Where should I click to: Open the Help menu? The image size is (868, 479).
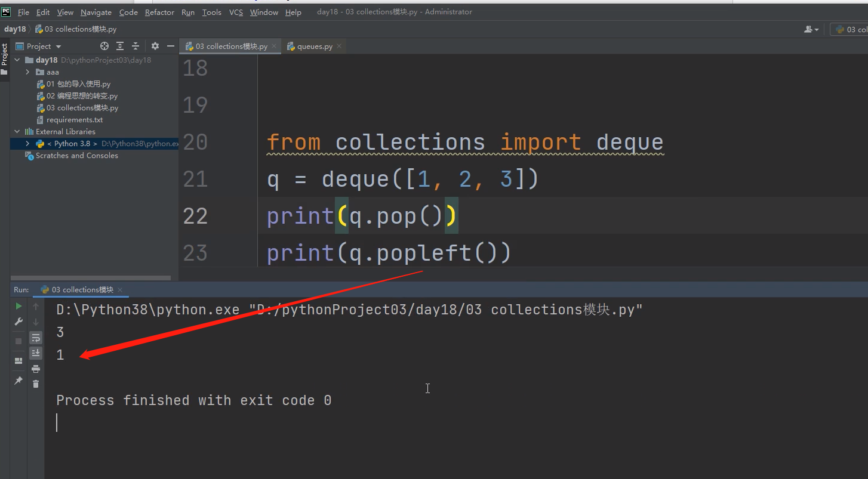pyautogui.click(x=293, y=12)
